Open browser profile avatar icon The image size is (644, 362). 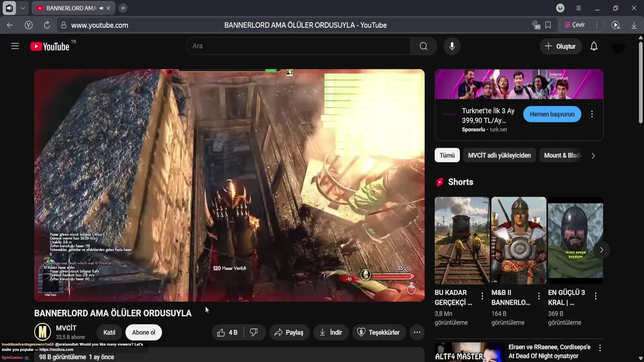(x=560, y=8)
